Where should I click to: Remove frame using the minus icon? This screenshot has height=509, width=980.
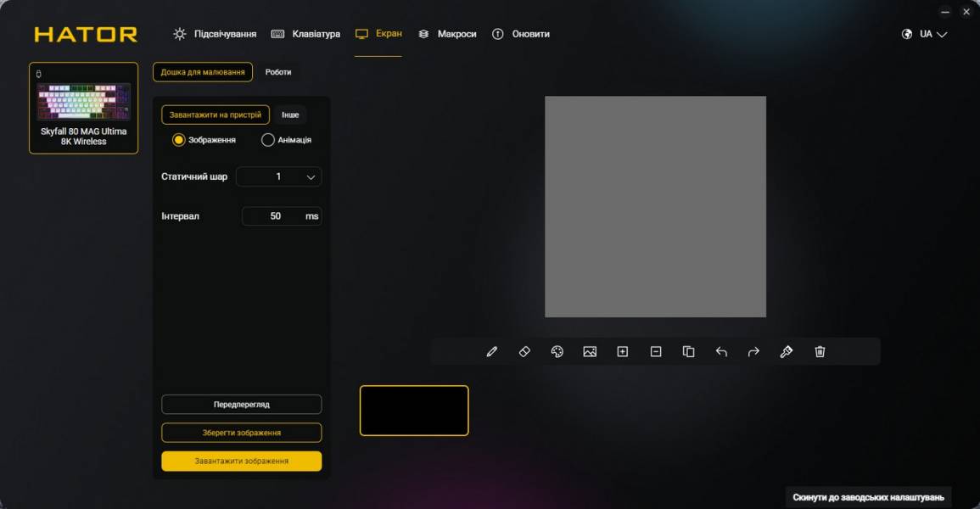(x=656, y=351)
